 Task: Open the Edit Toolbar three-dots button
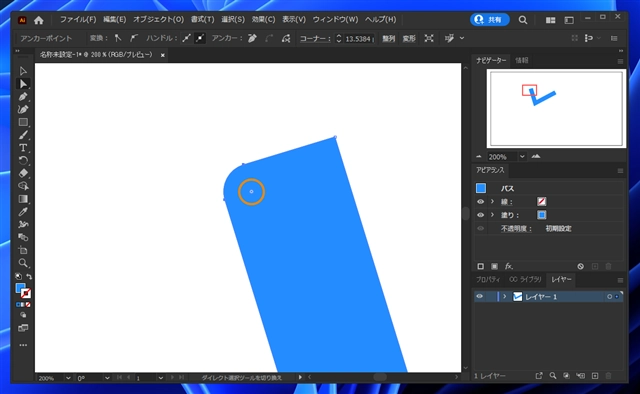23,345
